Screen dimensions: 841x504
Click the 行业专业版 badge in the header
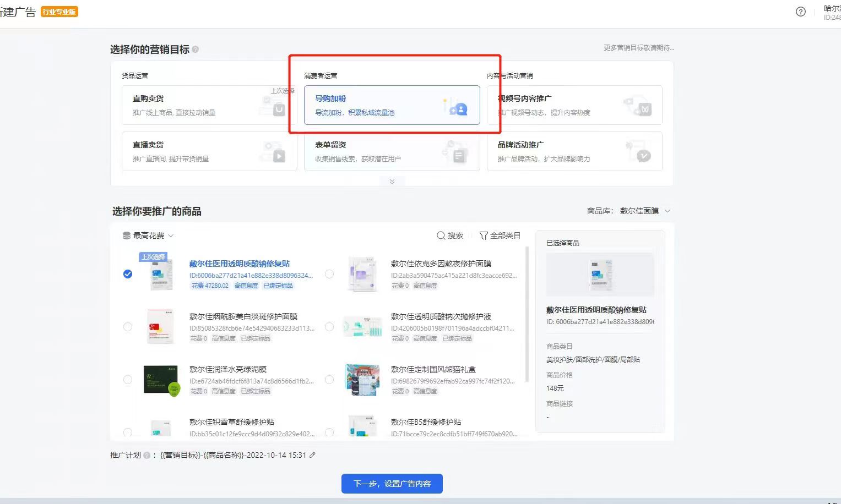click(x=59, y=12)
